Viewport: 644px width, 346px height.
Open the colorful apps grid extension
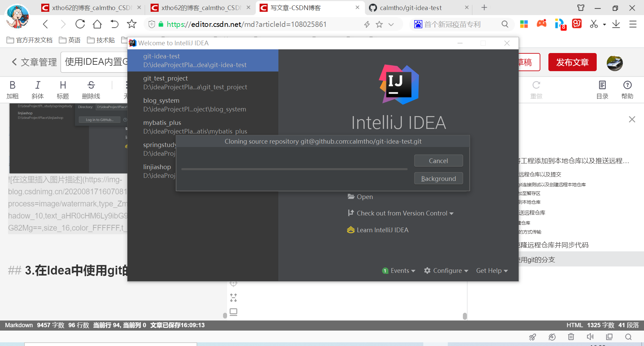524,24
